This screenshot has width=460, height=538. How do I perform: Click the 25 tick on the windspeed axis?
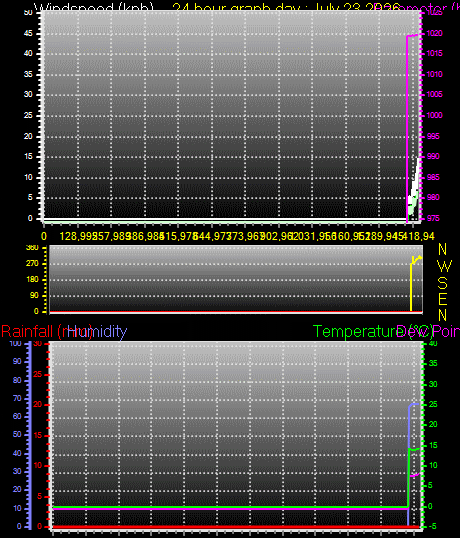28,115
